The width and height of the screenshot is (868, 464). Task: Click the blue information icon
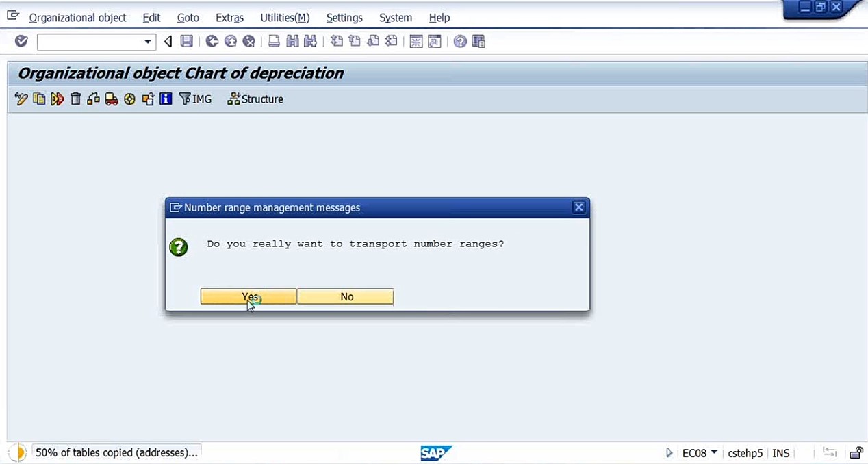166,99
